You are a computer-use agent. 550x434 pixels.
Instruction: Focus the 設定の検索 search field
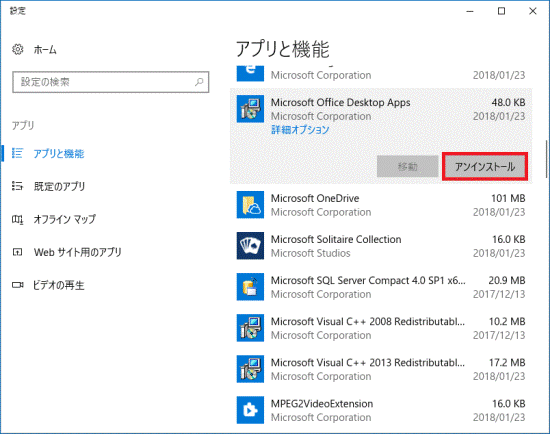(110, 82)
